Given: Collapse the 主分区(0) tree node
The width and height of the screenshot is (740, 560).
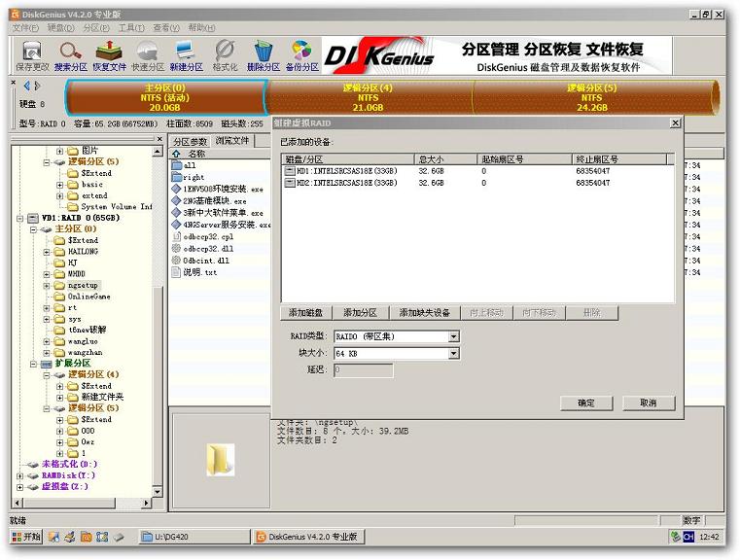Looking at the screenshot, I should (33, 229).
